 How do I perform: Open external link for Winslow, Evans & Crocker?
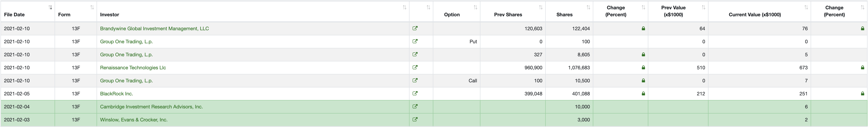pyautogui.click(x=415, y=120)
